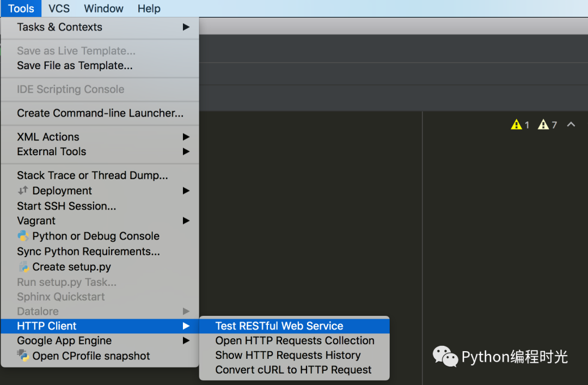This screenshot has height=385, width=588.
Task: Select Sphinx Quickstart entry
Action: (100, 297)
